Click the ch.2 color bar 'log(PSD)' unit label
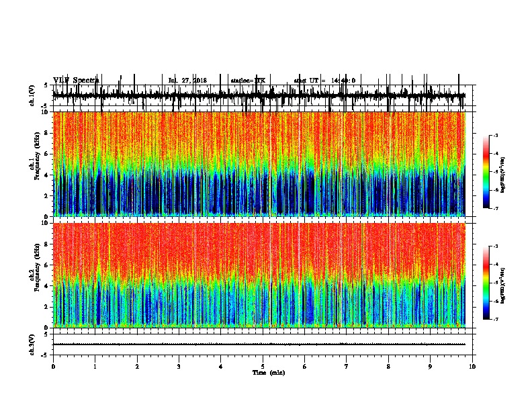The height and width of the screenshot is (411, 532). click(503, 285)
